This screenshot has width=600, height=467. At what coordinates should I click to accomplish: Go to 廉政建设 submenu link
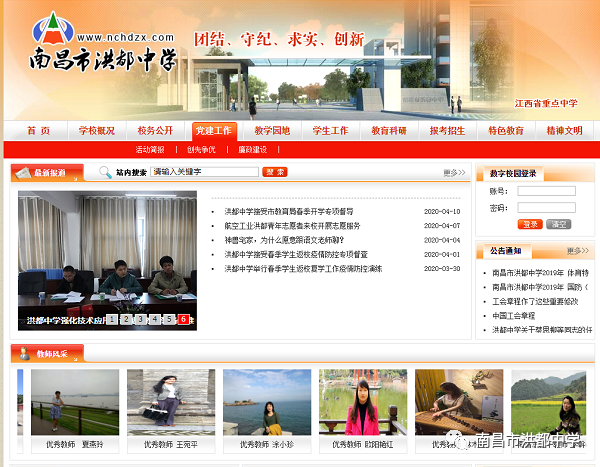tap(253, 150)
